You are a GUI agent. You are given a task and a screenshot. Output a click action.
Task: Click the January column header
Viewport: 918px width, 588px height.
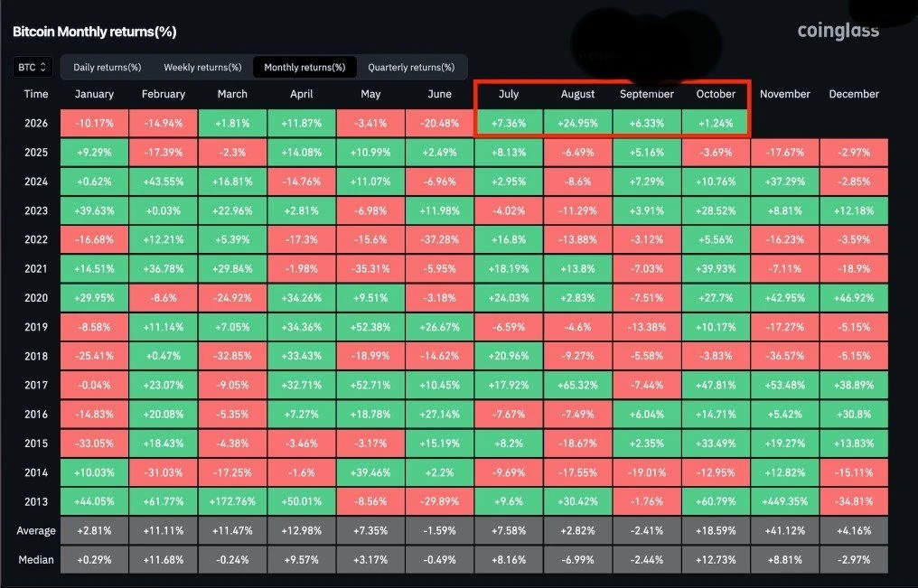click(94, 94)
